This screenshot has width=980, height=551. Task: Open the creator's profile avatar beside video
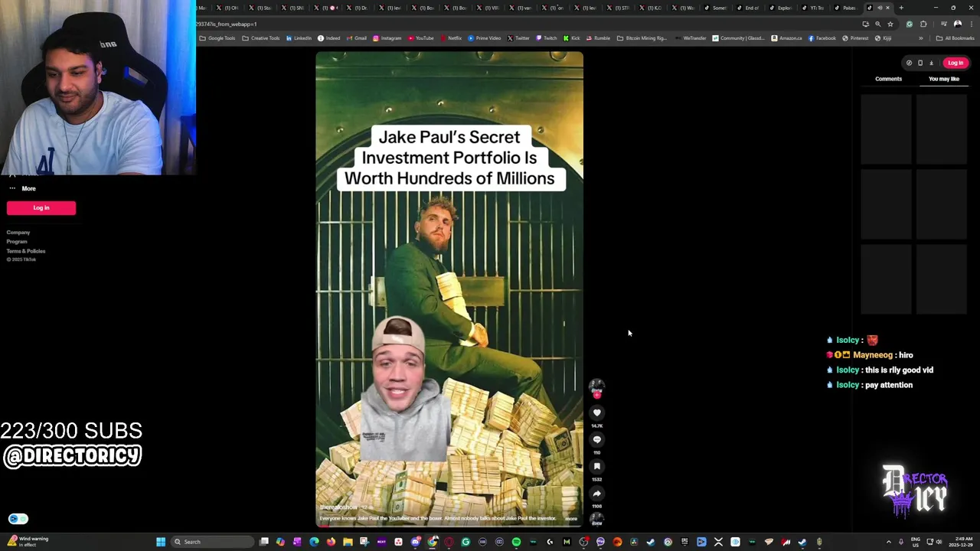click(x=597, y=387)
